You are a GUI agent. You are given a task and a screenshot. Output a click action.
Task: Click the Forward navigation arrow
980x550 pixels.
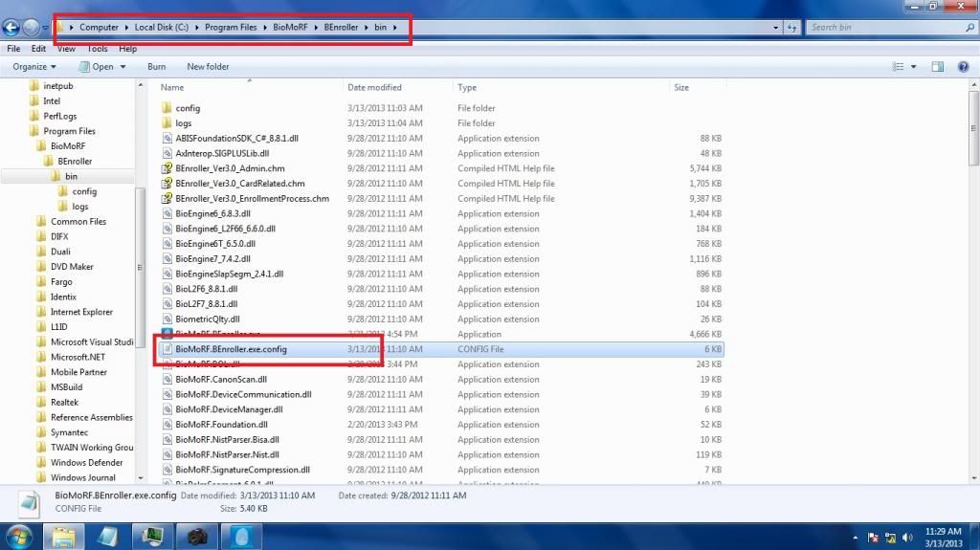click(x=31, y=28)
